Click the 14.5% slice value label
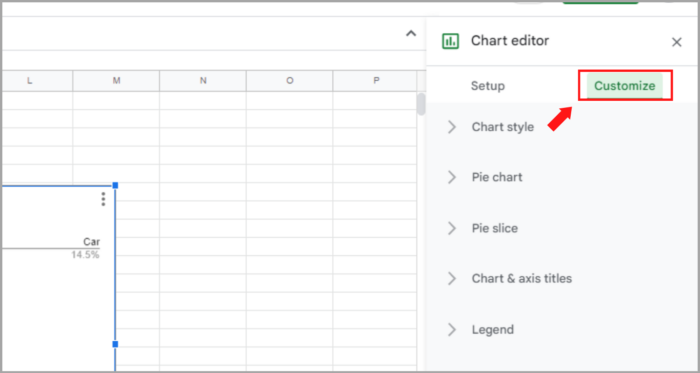Image resolution: width=700 pixels, height=373 pixels. [85, 255]
